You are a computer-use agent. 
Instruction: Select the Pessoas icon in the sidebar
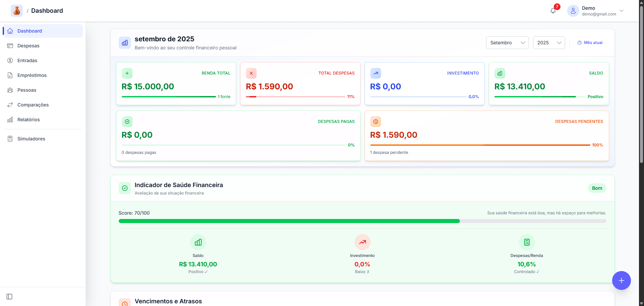(10, 90)
